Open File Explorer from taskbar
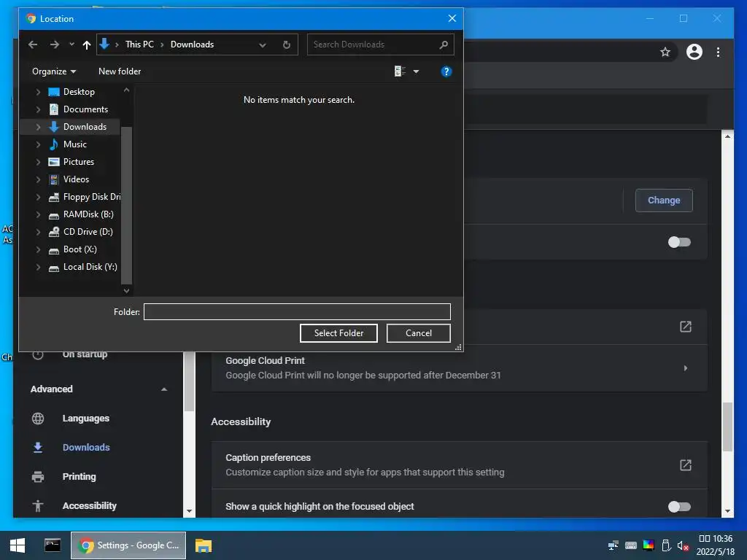The height and width of the screenshot is (560, 747). click(204, 545)
